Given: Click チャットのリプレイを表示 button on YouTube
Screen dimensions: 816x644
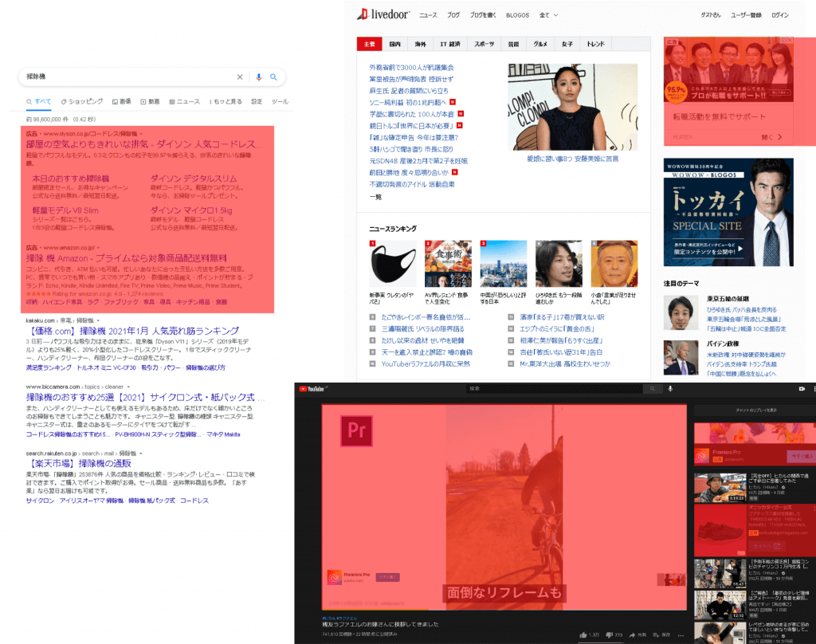Looking at the screenshot, I should pyautogui.click(x=756, y=410).
